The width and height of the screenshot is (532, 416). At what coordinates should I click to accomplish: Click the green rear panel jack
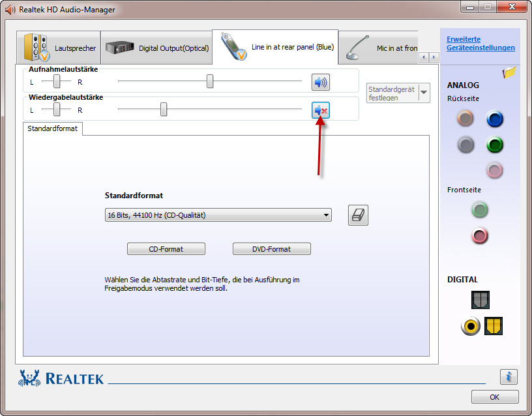[494, 145]
